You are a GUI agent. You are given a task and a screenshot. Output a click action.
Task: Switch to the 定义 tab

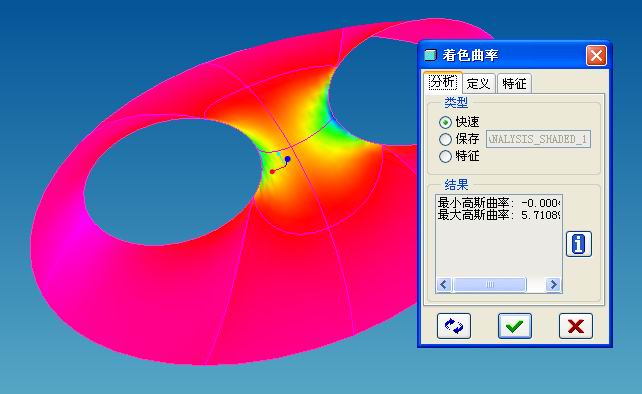478,84
